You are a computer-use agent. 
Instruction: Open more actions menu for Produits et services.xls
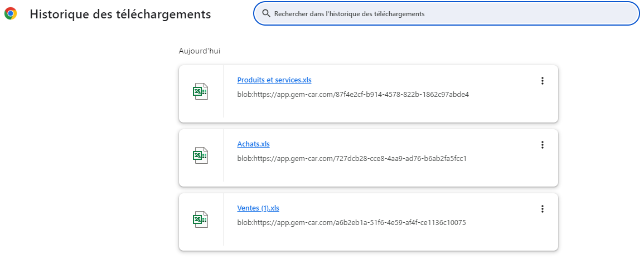(x=542, y=81)
